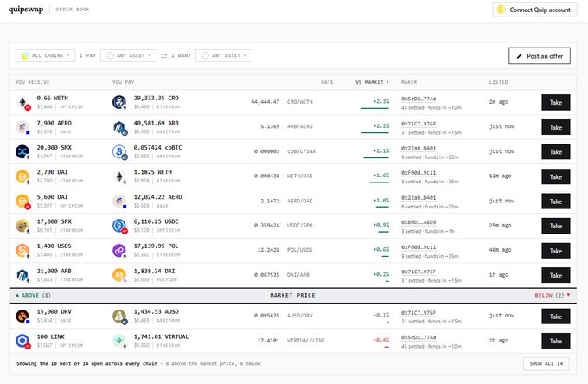Open the Order Book tab
Screen dimensions: 588x384
[x=73, y=10]
